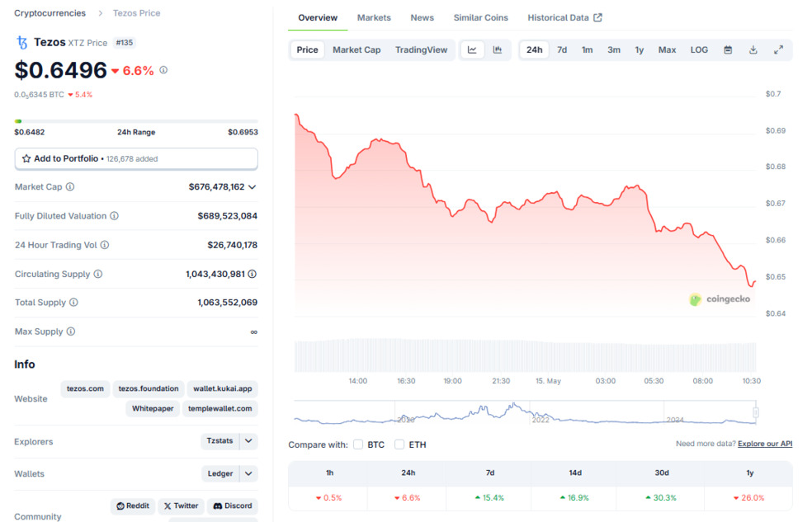812x522 pixels.
Task: Open the tezos.com website link
Action: click(85, 388)
